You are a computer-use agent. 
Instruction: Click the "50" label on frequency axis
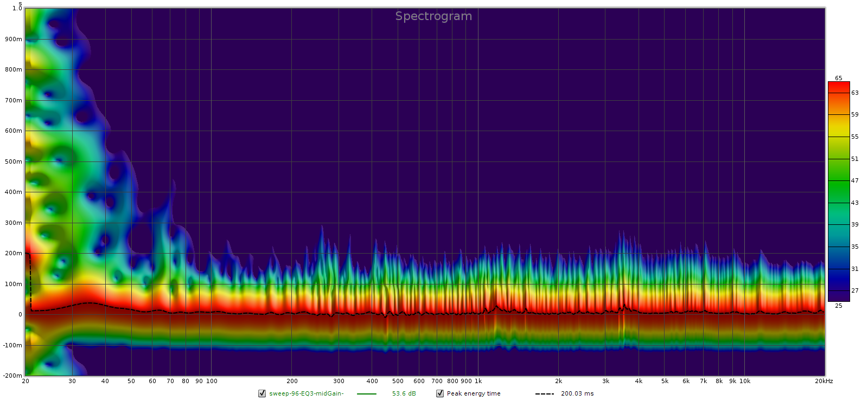(x=131, y=381)
